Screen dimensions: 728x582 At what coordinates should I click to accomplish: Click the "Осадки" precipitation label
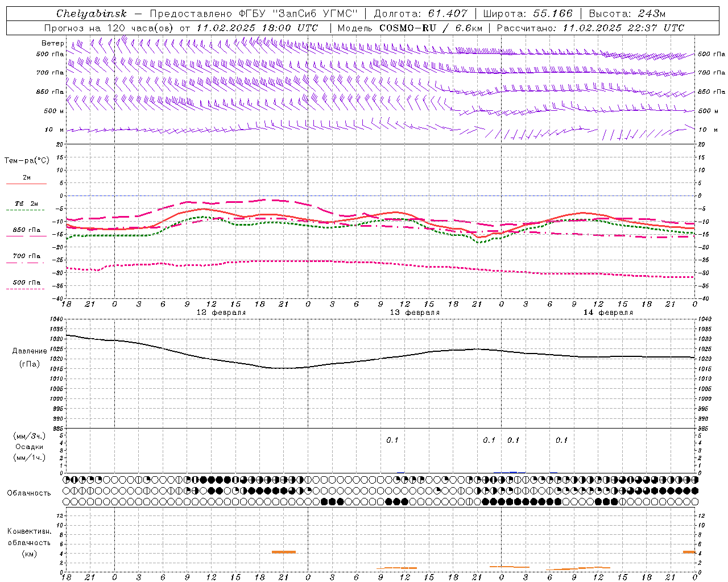pos(30,447)
